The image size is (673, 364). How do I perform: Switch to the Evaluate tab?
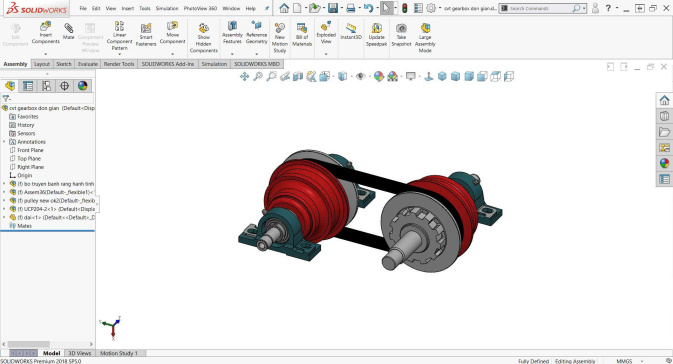coord(88,64)
